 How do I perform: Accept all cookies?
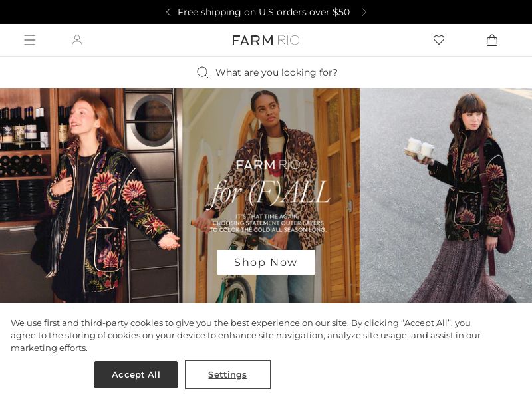coord(136,374)
